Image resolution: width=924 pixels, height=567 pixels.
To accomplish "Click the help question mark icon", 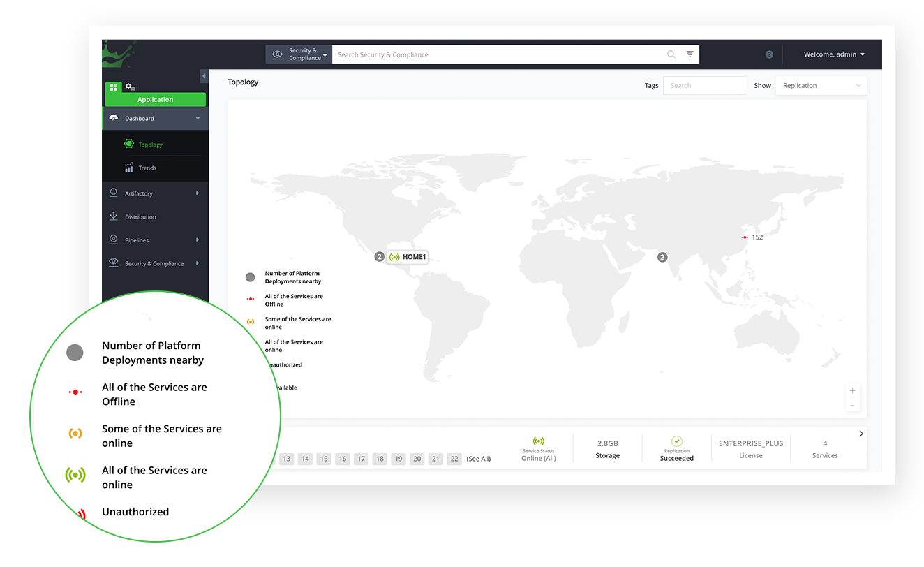I will pos(769,54).
